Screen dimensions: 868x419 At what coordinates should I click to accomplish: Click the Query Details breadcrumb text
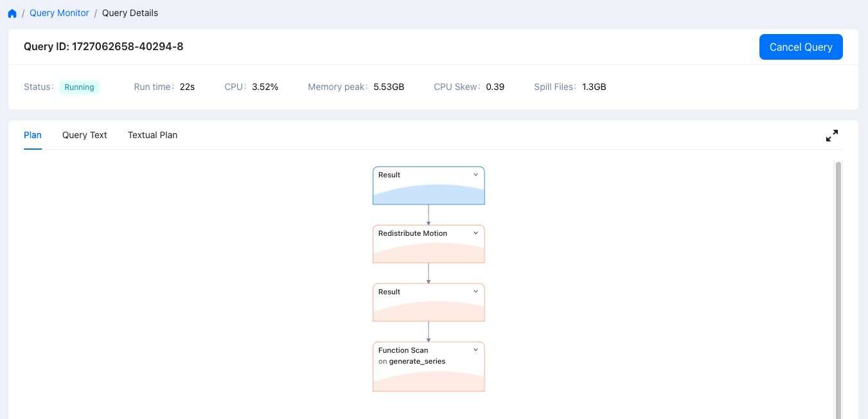click(130, 13)
